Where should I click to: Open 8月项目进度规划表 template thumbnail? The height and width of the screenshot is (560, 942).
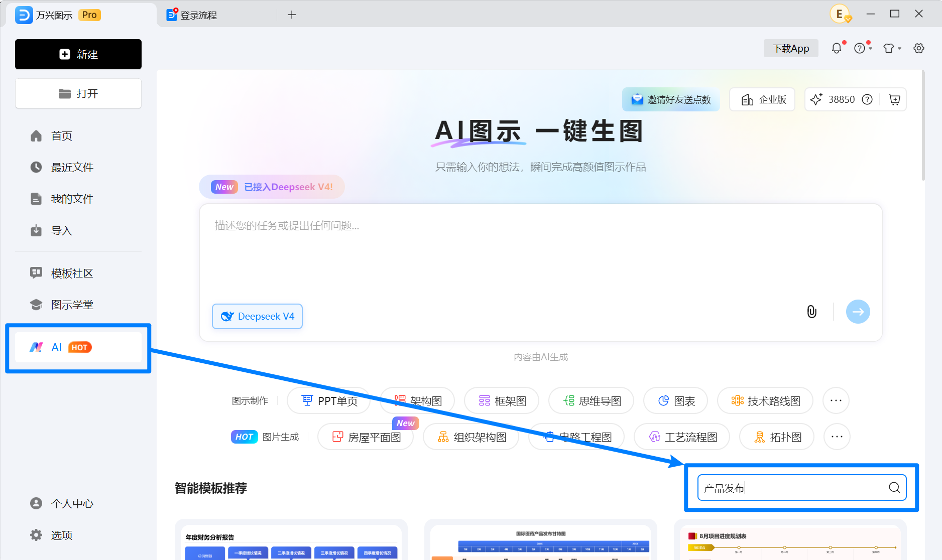pos(790,540)
